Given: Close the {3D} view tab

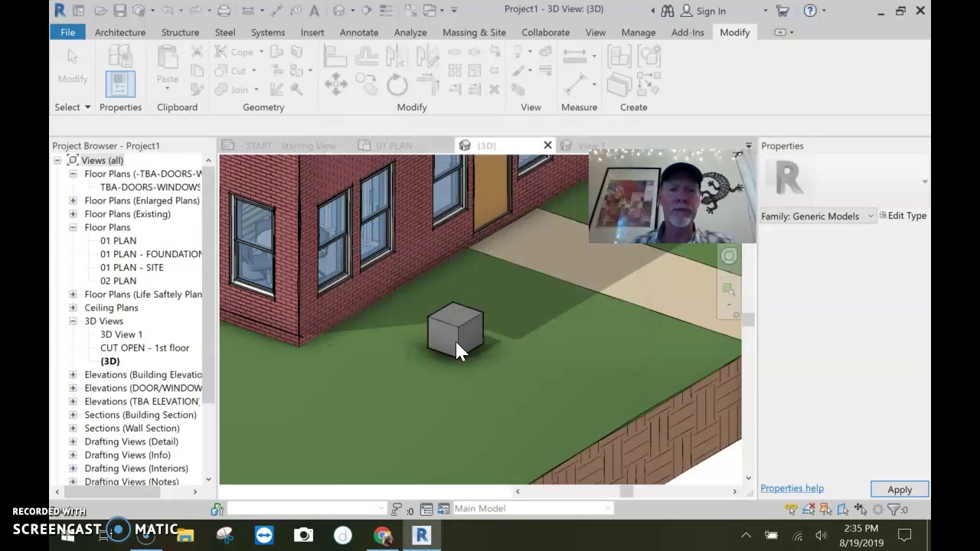Looking at the screenshot, I should pyautogui.click(x=547, y=145).
